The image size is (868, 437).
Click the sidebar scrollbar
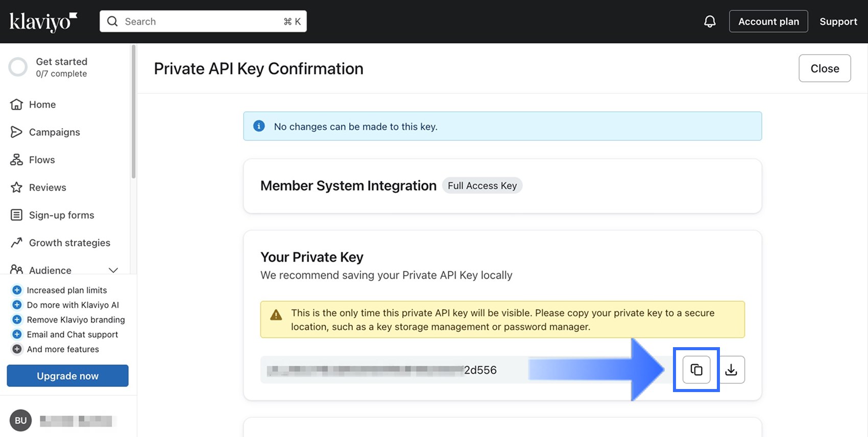coord(134,112)
